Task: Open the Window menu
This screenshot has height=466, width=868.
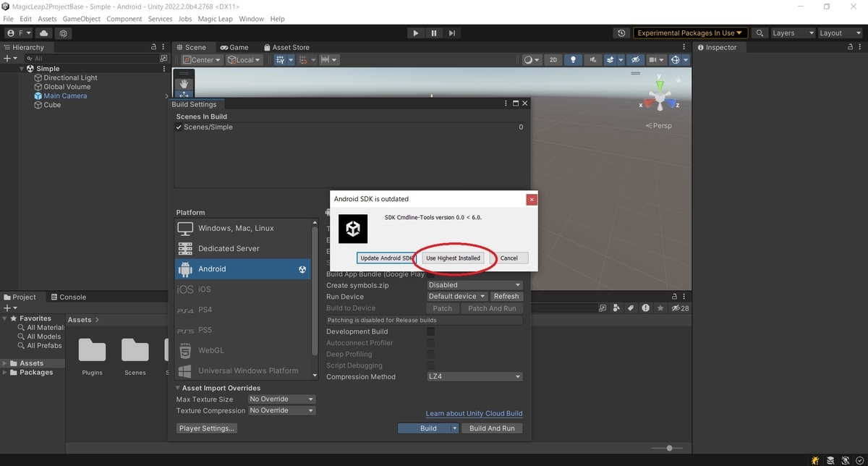Action: coord(252,19)
